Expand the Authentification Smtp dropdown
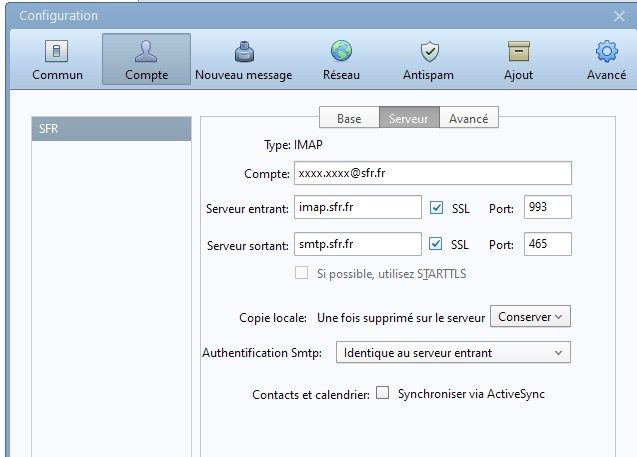 452,352
